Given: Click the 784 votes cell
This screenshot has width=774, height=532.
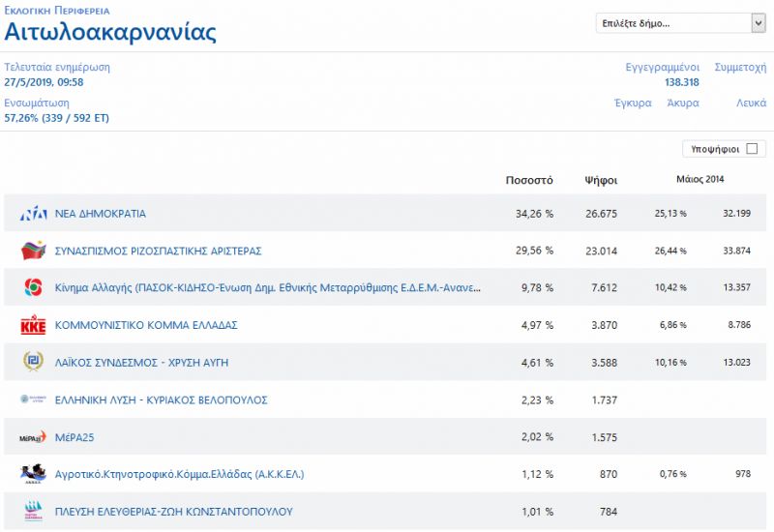Looking at the screenshot, I should 609,512.
